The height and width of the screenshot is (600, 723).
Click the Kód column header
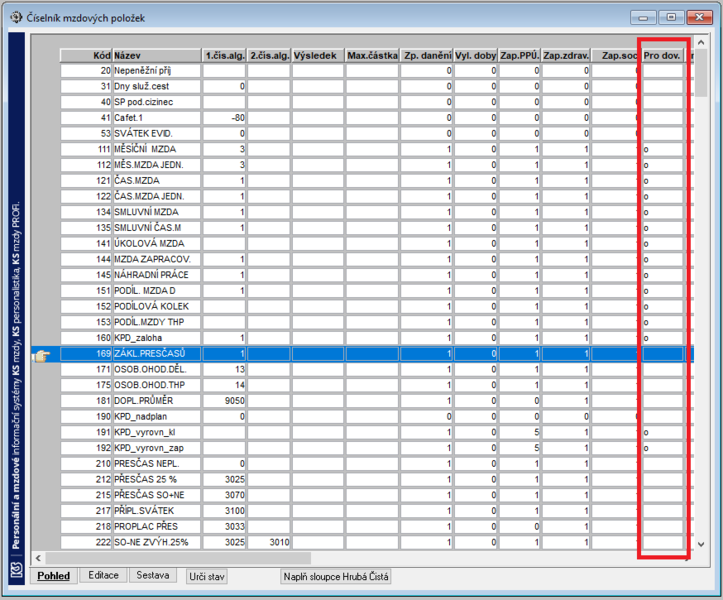pyautogui.click(x=86, y=55)
